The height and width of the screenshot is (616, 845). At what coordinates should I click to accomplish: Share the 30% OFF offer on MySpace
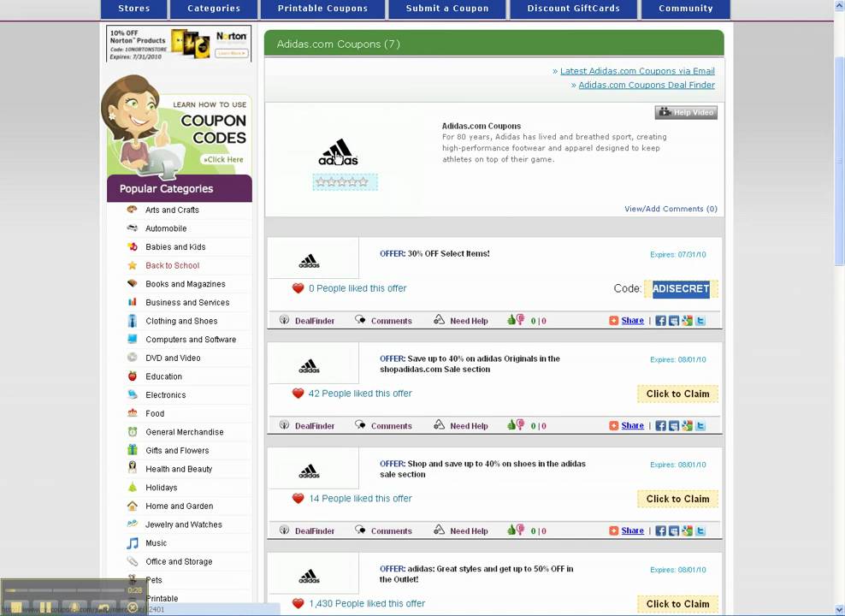[674, 321]
